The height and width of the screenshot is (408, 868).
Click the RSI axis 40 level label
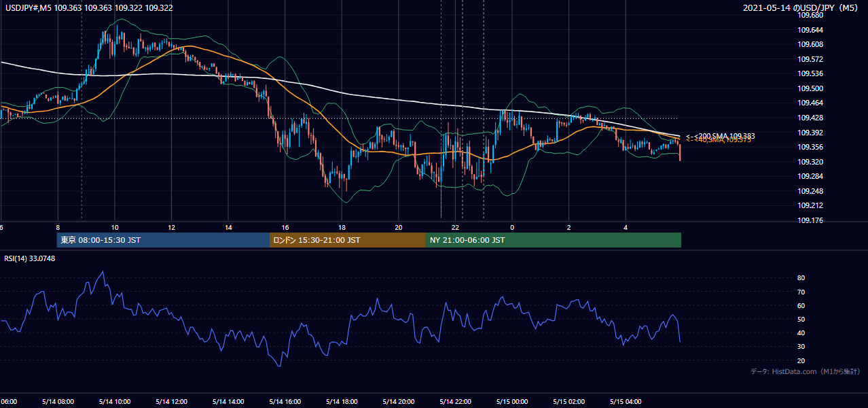801,333
